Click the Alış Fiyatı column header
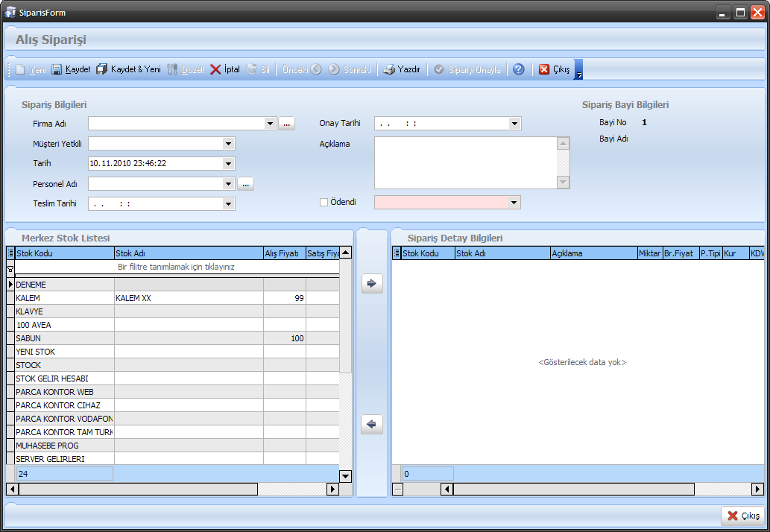This screenshot has height=532, width=770. click(x=284, y=253)
